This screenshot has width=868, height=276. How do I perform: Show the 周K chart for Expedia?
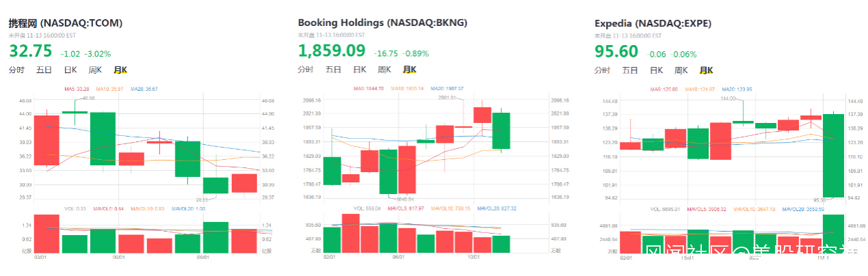pyautogui.click(x=681, y=70)
